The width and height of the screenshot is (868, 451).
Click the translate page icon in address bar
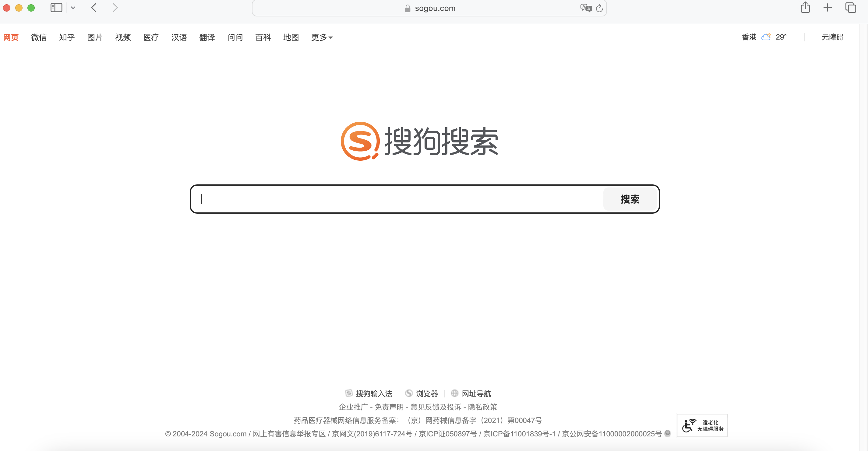pos(586,8)
